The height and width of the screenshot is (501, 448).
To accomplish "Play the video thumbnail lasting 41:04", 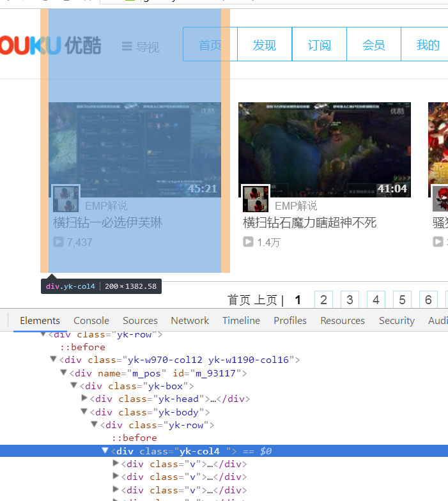I will (325, 150).
